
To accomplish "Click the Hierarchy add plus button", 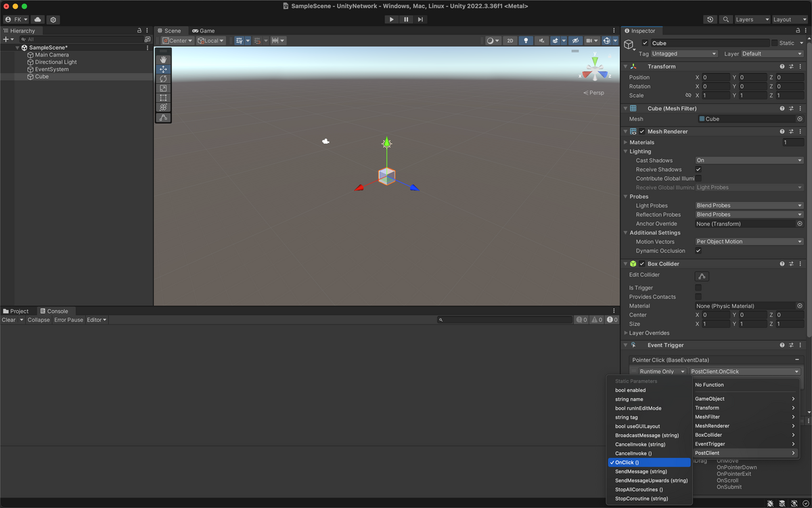I will [7, 39].
